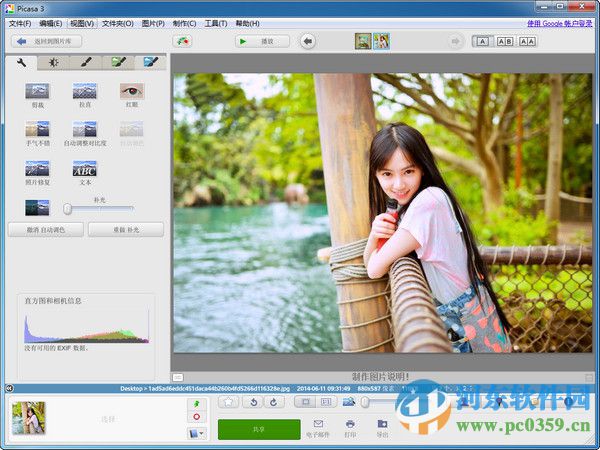Click the 撤消 自动调色 undo button
This screenshot has height=450, width=600.
46,230
